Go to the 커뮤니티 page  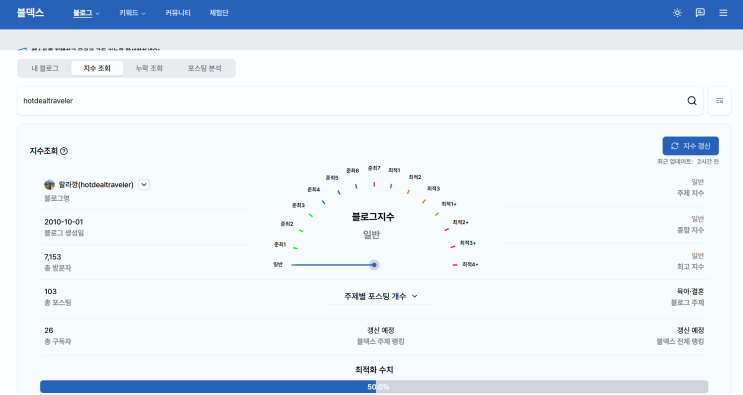[178, 13]
